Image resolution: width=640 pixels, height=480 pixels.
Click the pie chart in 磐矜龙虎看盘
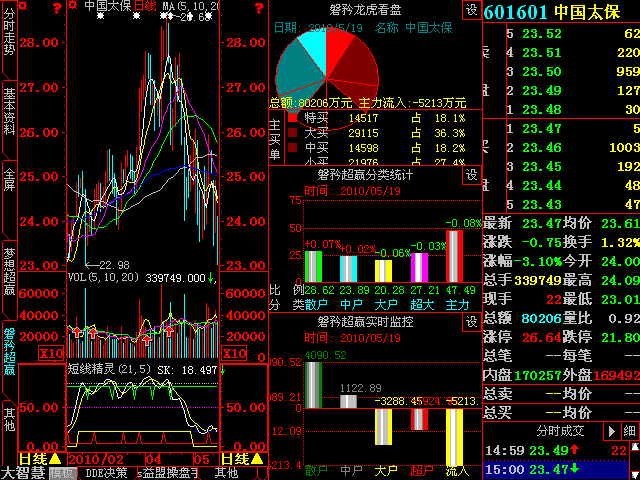(x=327, y=77)
